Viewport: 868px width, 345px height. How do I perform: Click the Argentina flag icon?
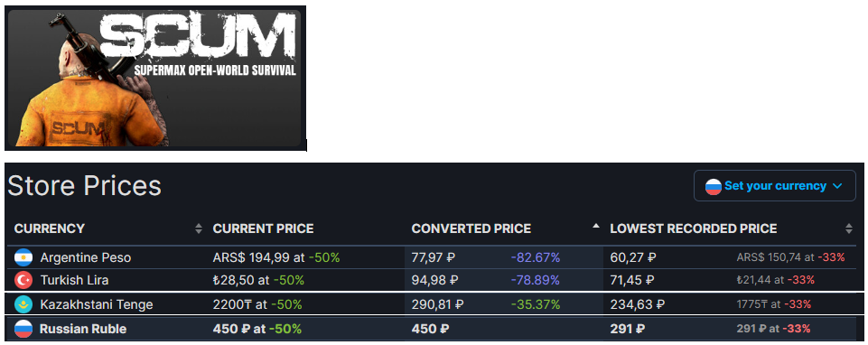[23, 257]
